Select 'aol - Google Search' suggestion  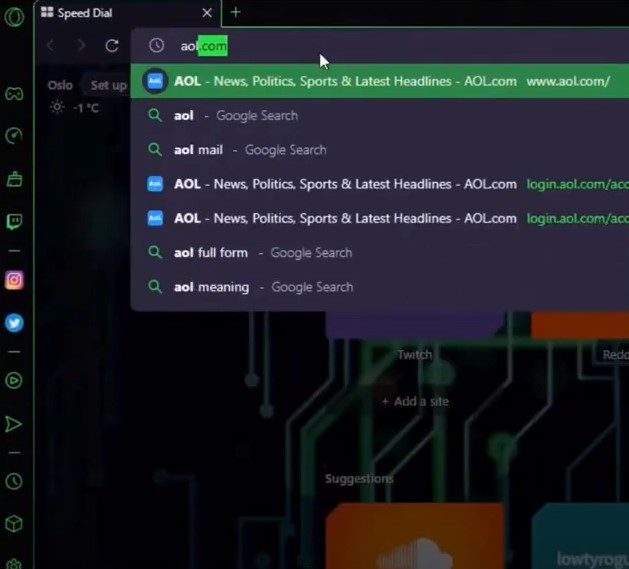coord(379,116)
